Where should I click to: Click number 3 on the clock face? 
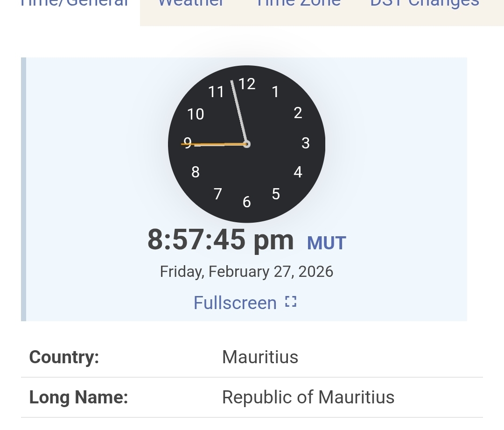[x=306, y=143]
